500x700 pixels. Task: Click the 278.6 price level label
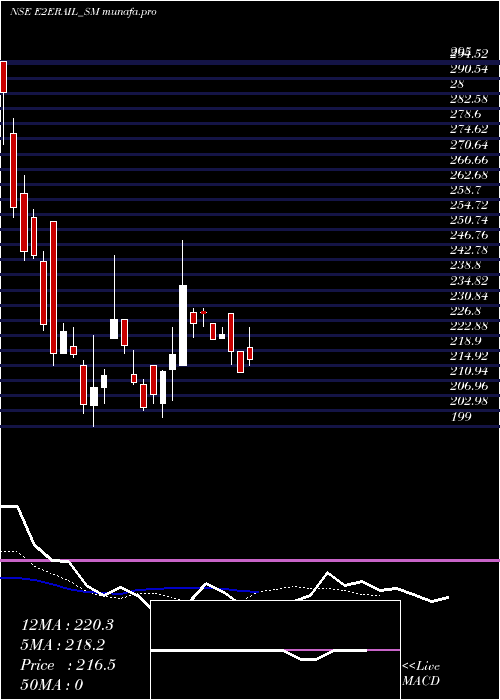click(x=465, y=114)
